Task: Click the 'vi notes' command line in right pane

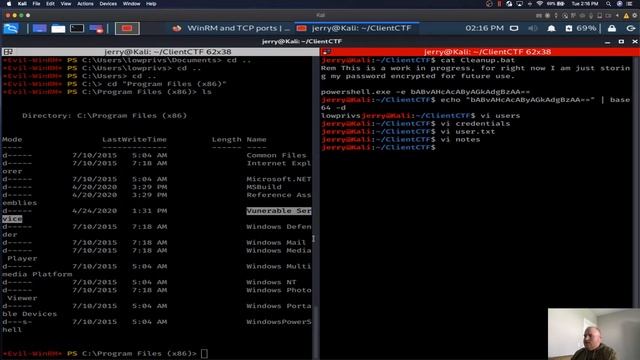Action: [460, 139]
